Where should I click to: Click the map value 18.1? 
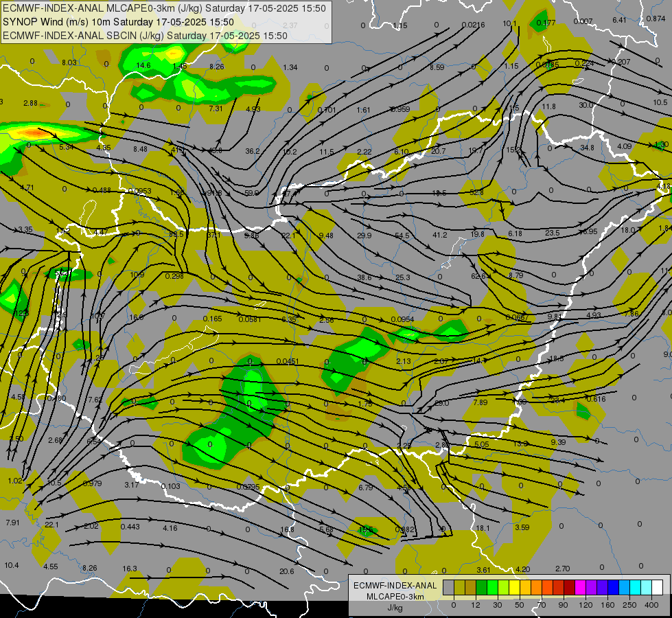tap(483, 528)
